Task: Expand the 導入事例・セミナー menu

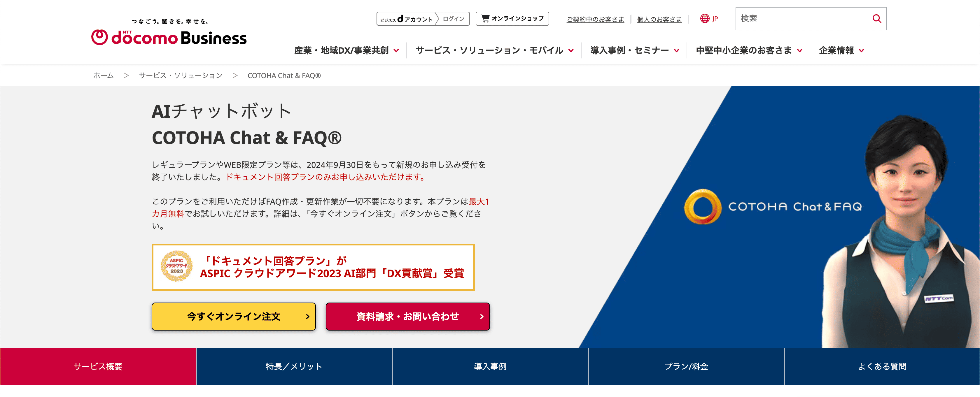Action: pyautogui.click(x=630, y=50)
